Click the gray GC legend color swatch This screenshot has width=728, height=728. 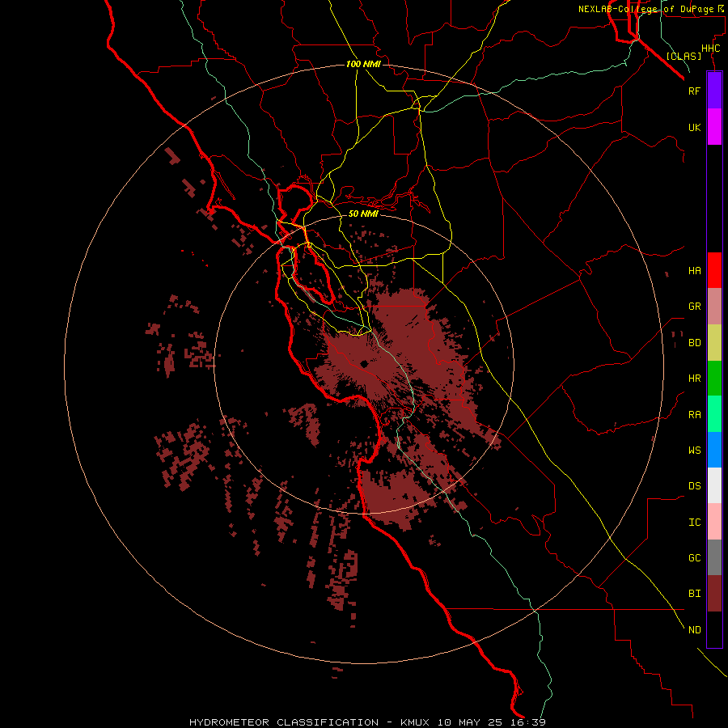[714, 557]
